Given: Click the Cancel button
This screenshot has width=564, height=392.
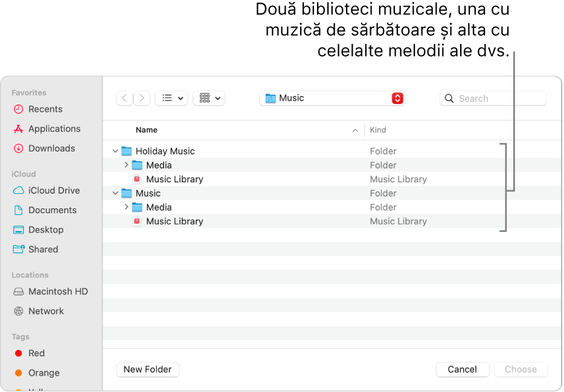Looking at the screenshot, I should pyautogui.click(x=462, y=369).
